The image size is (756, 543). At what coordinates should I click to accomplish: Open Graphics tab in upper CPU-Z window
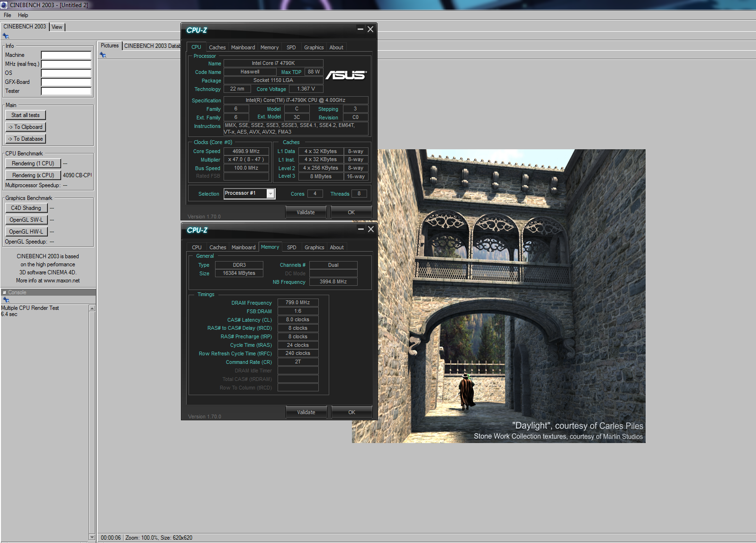coord(314,47)
